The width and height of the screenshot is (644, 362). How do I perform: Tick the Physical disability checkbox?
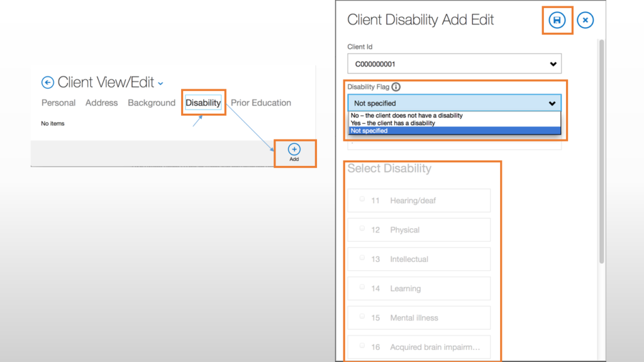362,229
